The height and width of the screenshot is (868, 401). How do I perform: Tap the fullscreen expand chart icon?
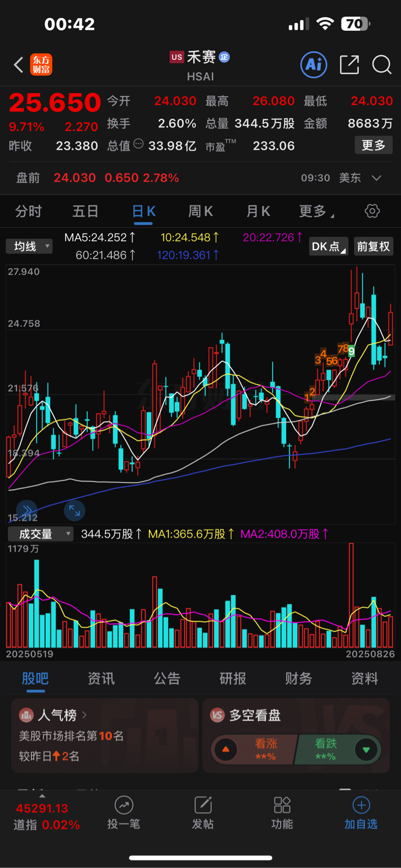(x=75, y=510)
